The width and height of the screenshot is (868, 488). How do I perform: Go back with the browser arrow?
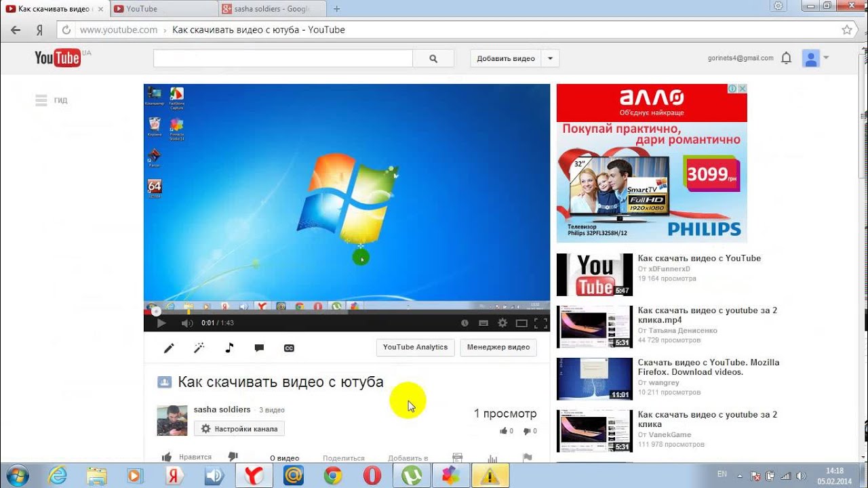[x=16, y=30]
